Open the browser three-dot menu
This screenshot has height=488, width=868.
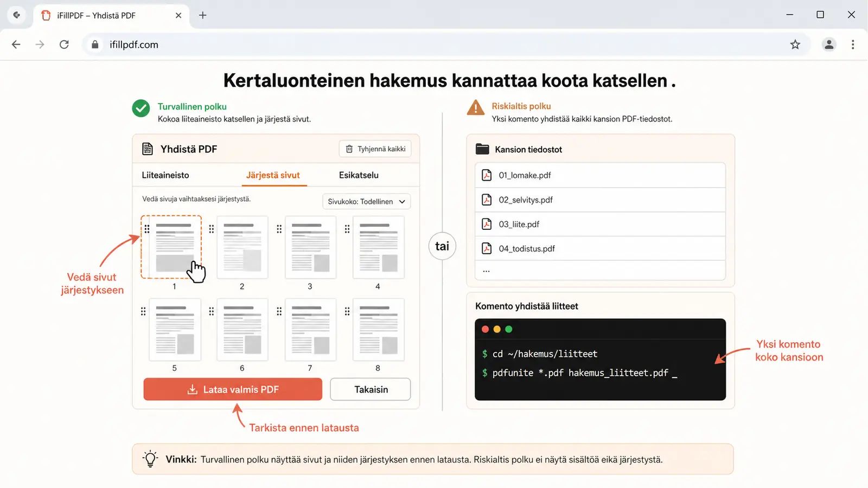[x=853, y=44]
